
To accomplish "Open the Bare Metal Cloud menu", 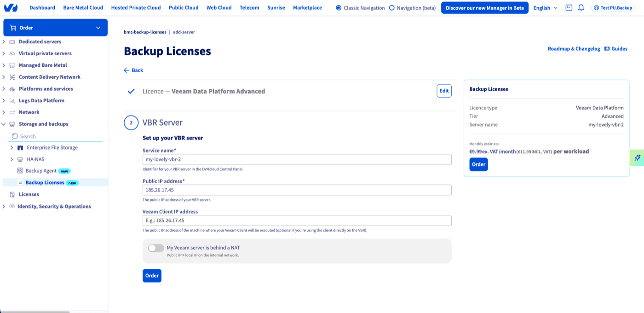I will pos(83,8).
